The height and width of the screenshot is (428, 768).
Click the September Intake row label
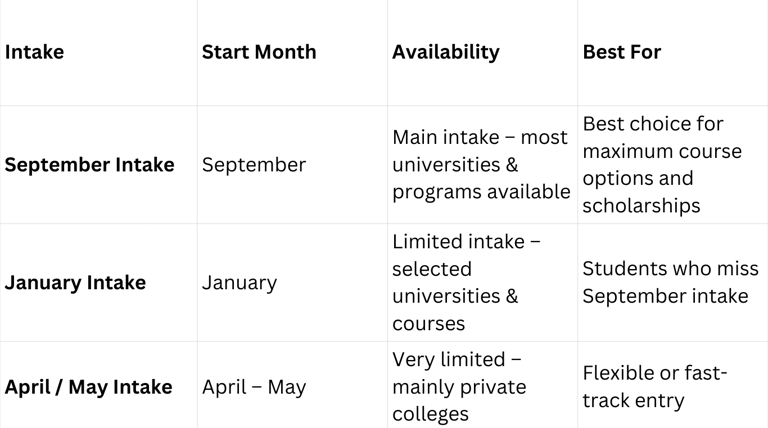pos(89,165)
